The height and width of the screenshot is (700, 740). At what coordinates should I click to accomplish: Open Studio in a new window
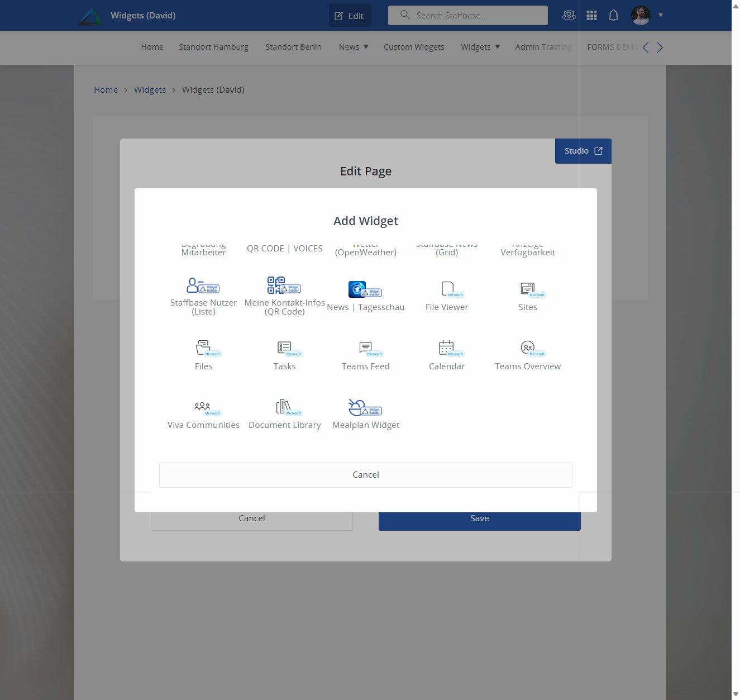[583, 151]
